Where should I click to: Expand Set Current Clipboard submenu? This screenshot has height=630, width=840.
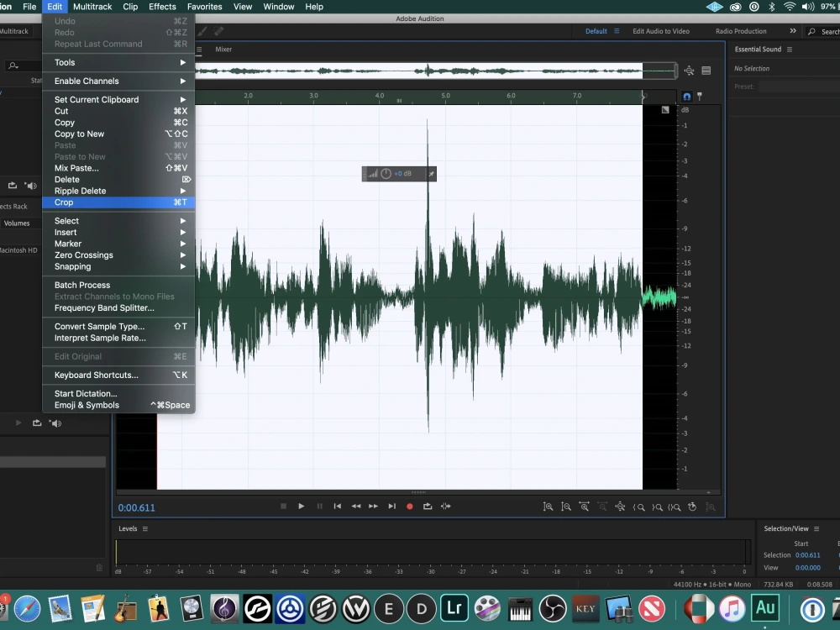pyautogui.click(x=118, y=100)
